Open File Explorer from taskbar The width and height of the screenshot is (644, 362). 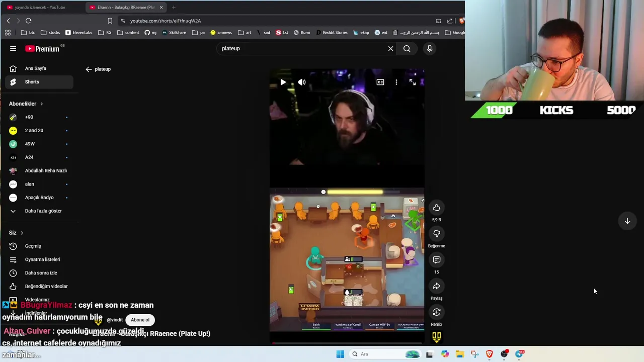tap(460, 354)
